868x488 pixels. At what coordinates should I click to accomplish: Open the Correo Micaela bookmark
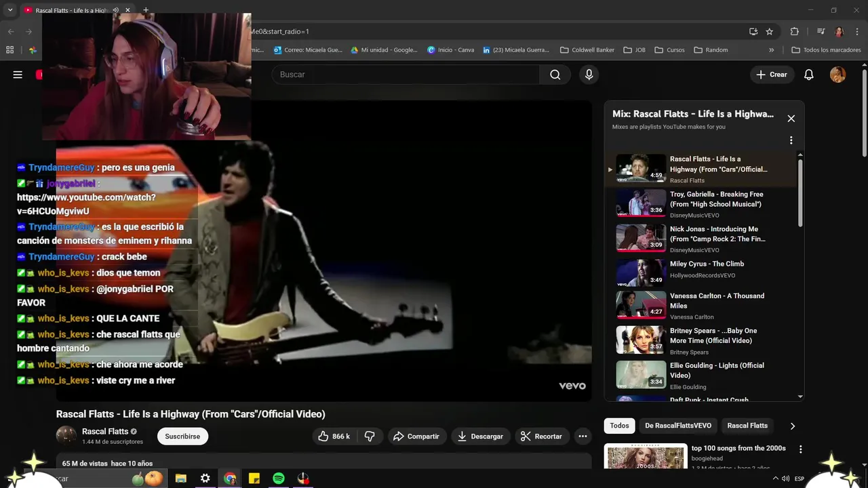point(308,50)
